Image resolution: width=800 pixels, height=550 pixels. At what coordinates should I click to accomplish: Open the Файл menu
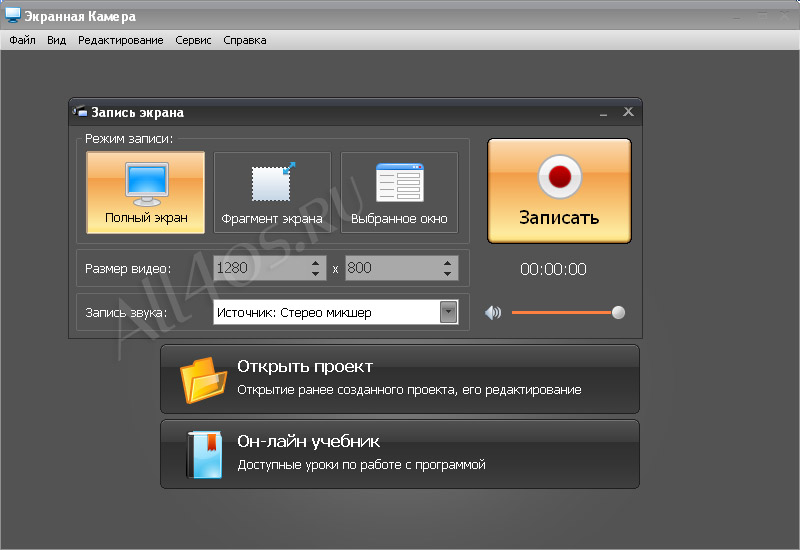tap(22, 40)
